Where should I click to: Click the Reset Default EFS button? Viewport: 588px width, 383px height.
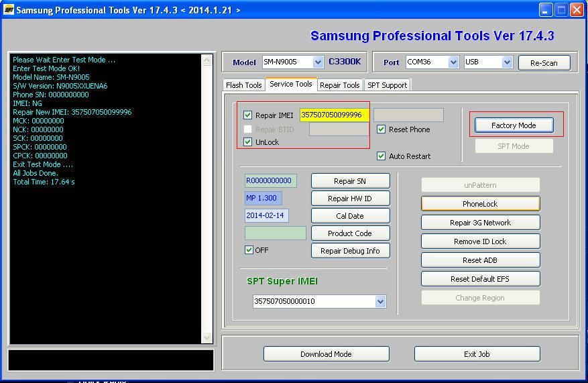click(480, 279)
